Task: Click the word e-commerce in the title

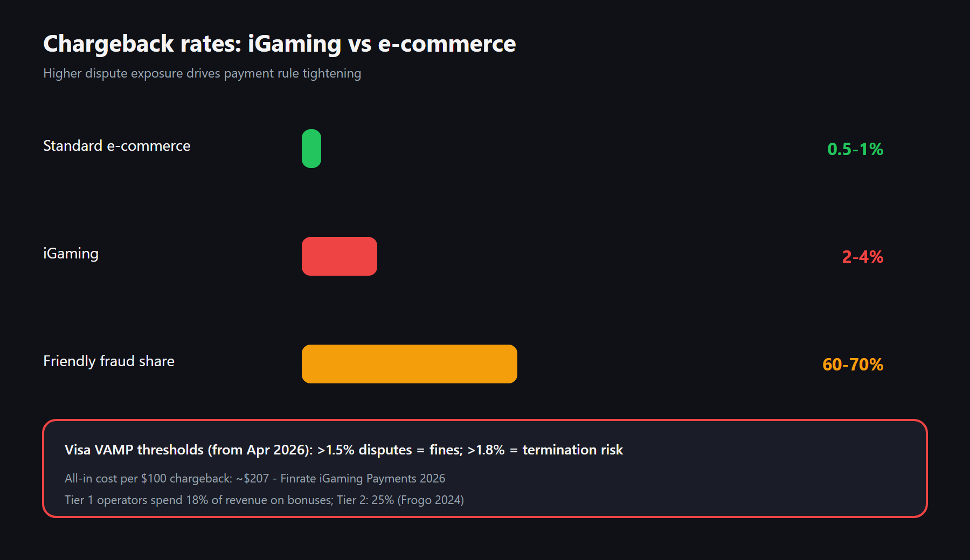Action: (x=447, y=44)
